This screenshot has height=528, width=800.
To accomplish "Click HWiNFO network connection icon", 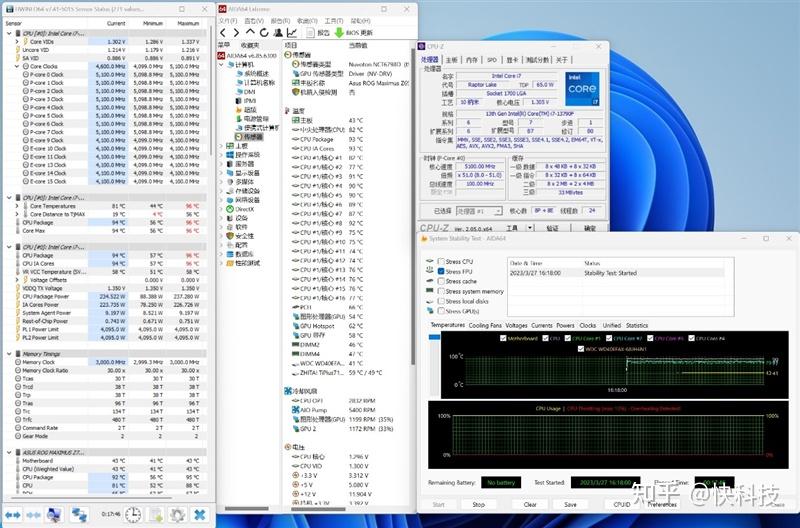I will (79, 515).
